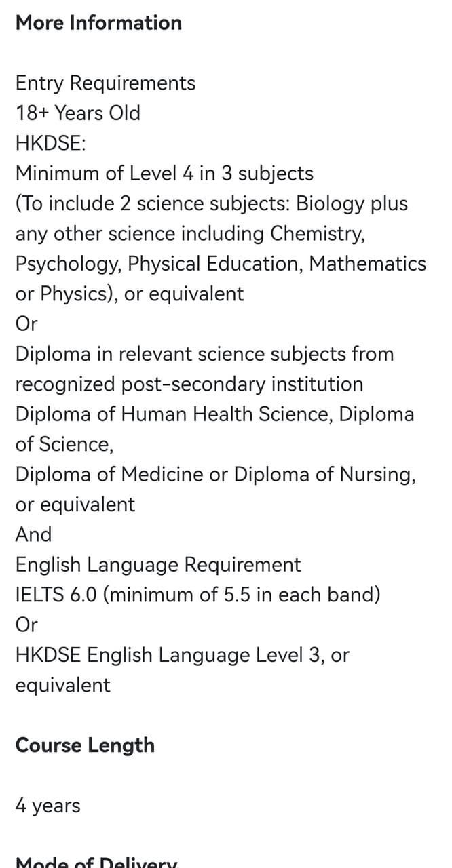
Task: Click recognized post-secondary institution text
Action: [189, 384]
